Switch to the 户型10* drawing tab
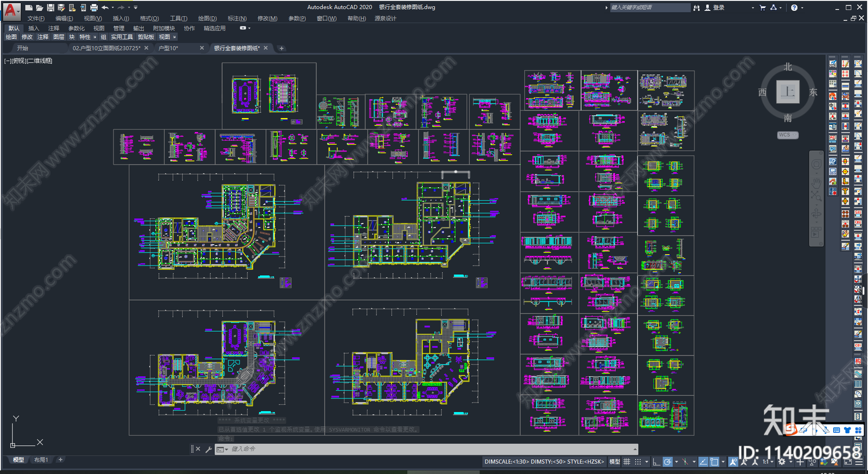Image resolution: width=868 pixels, height=474 pixels. pyautogui.click(x=168, y=48)
